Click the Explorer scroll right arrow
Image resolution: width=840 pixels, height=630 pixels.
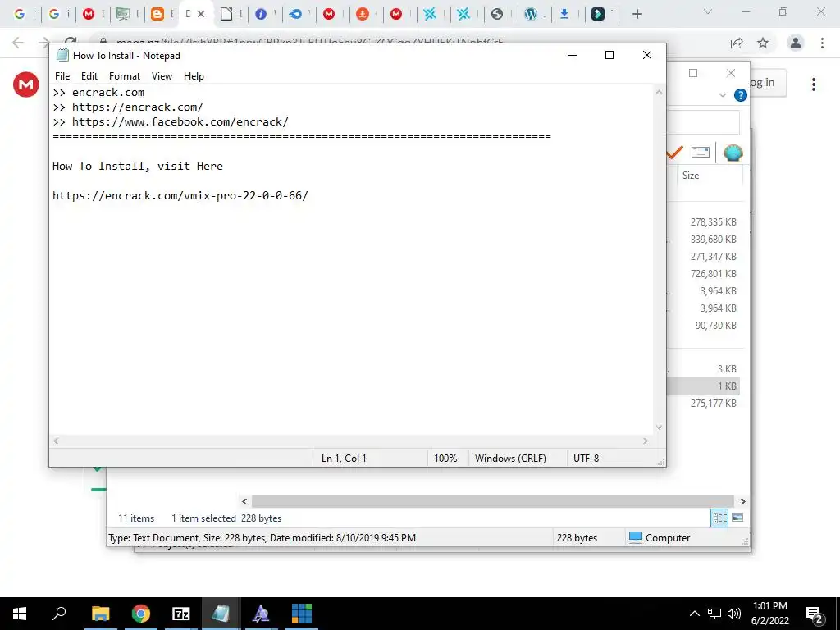tap(742, 501)
